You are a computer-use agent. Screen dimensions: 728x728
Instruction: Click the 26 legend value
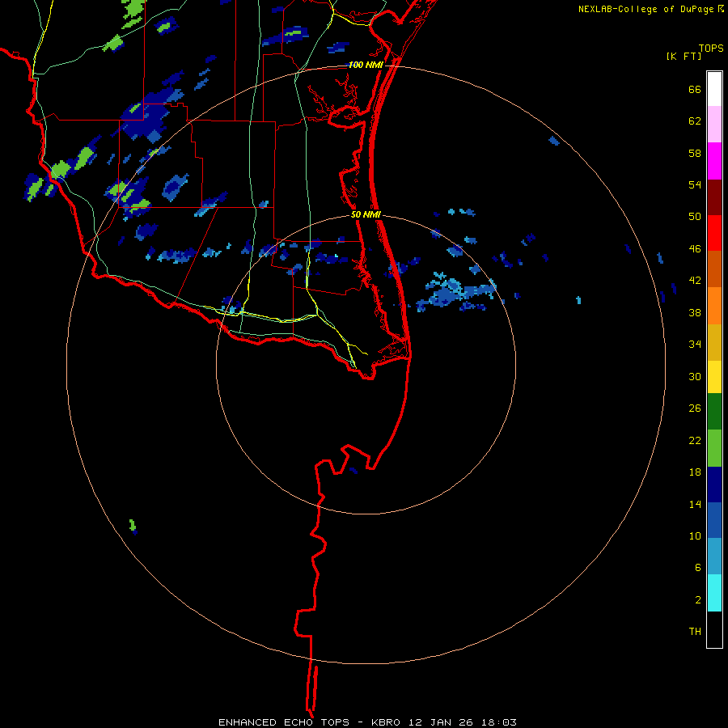click(x=695, y=408)
